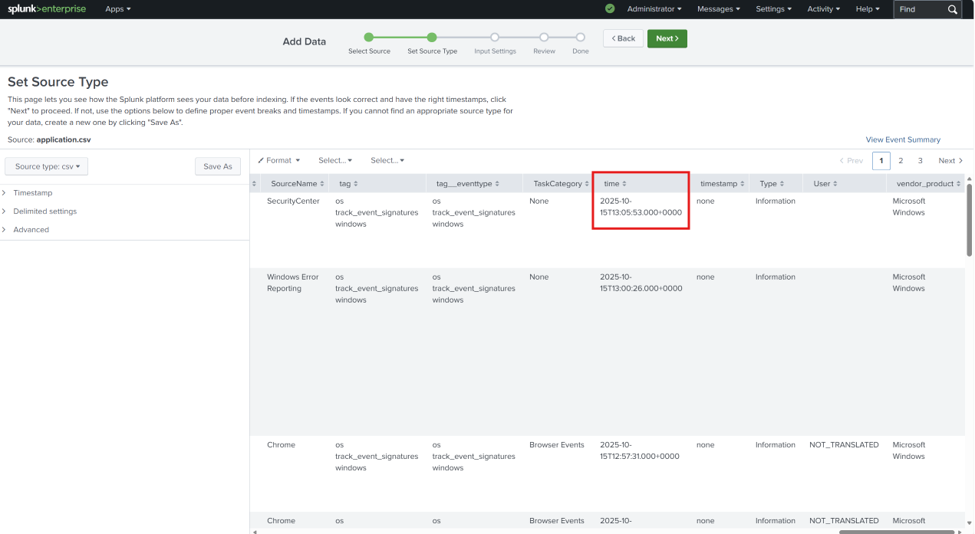Click Prev in the table pagination

tap(851, 160)
